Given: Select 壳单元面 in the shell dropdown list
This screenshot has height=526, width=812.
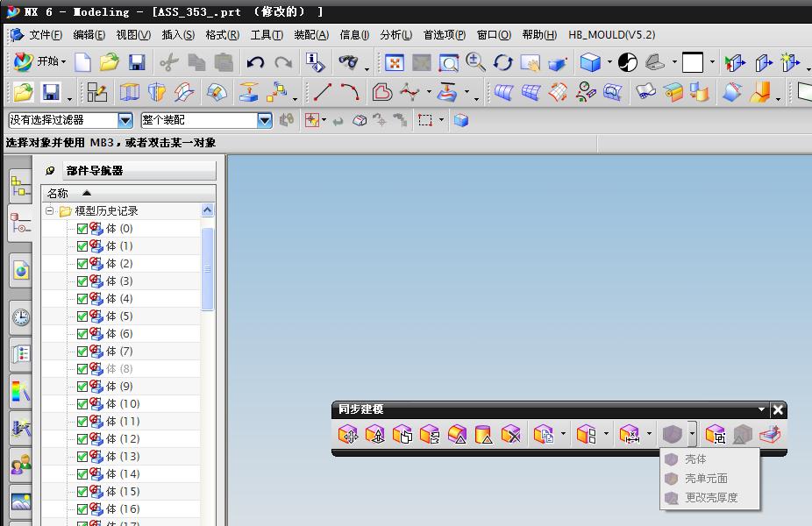Looking at the screenshot, I should coord(710,479).
